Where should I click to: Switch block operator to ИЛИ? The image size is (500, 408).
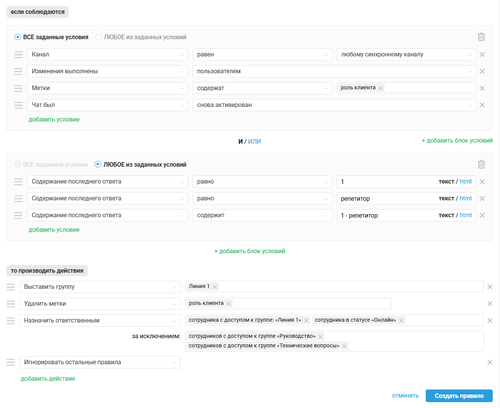254,141
